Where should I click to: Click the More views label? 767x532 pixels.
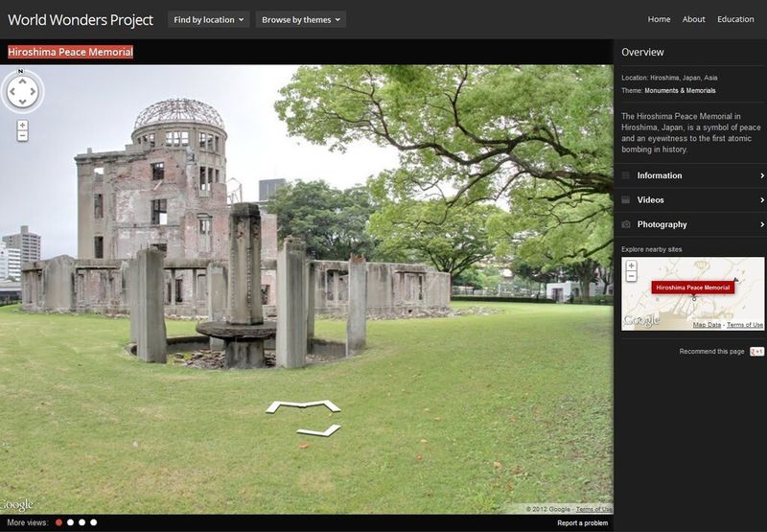[28, 522]
